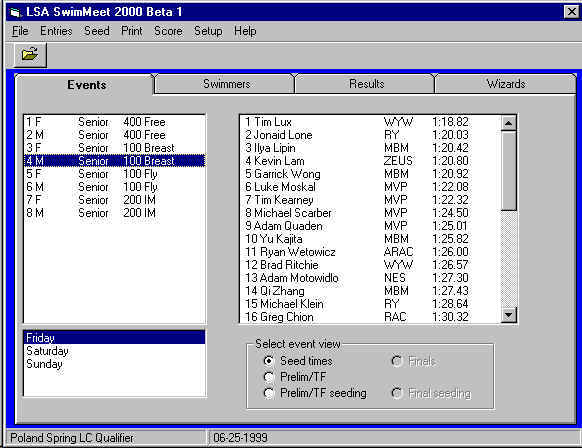Select the Prelim/TF radio button
Viewport: 582px width, 448px height.
(294, 377)
